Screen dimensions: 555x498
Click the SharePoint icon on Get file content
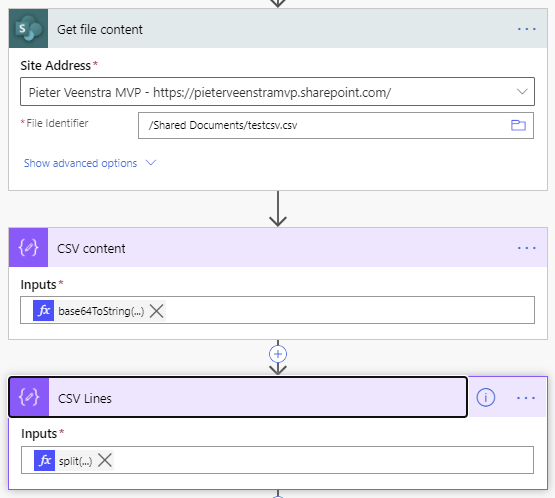pyautogui.click(x=28, y=29)
